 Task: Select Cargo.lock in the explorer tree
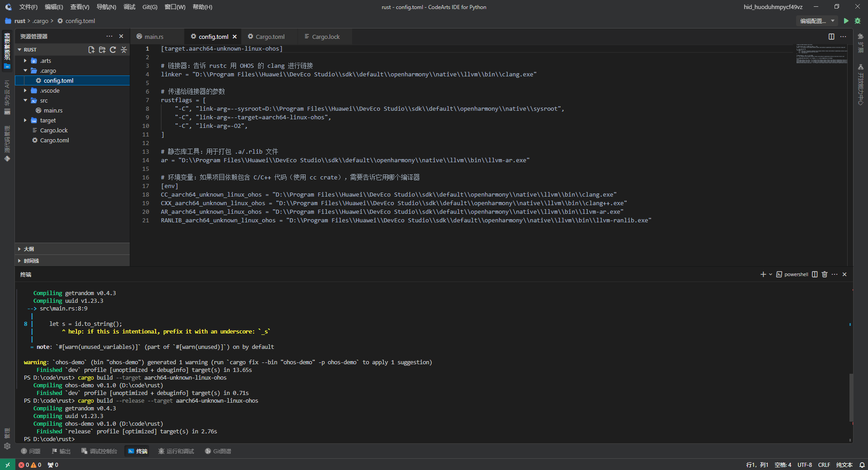click(x=54, y=130)
